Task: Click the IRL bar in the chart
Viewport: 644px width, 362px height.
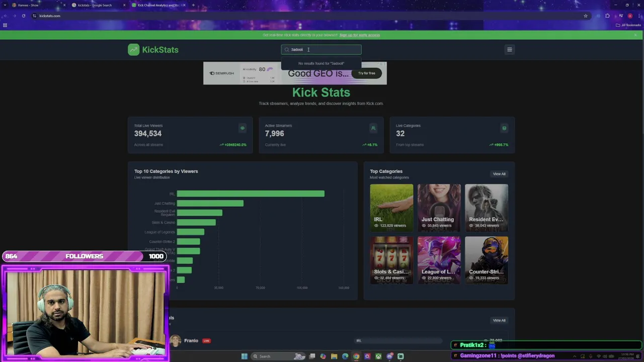Action: coord(251,194)
